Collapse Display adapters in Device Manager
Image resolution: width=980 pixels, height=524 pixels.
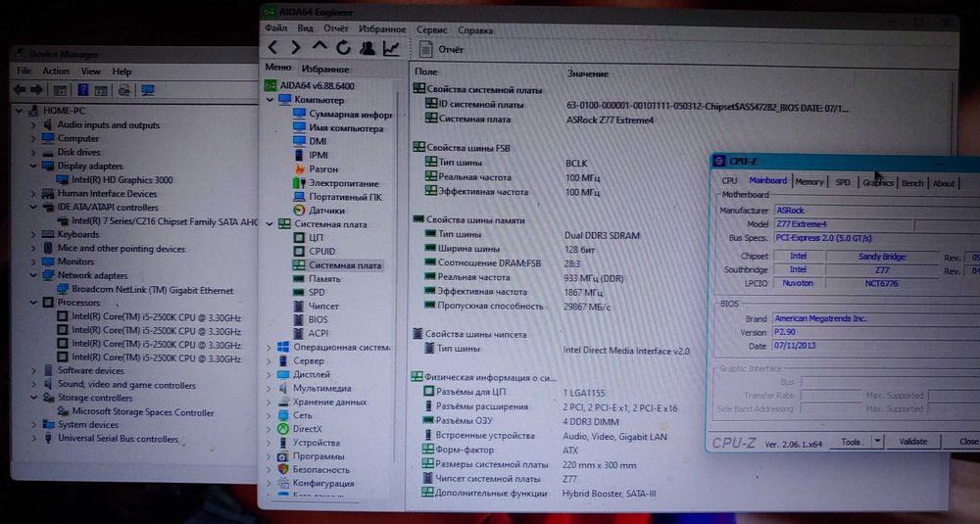point(33,167)
